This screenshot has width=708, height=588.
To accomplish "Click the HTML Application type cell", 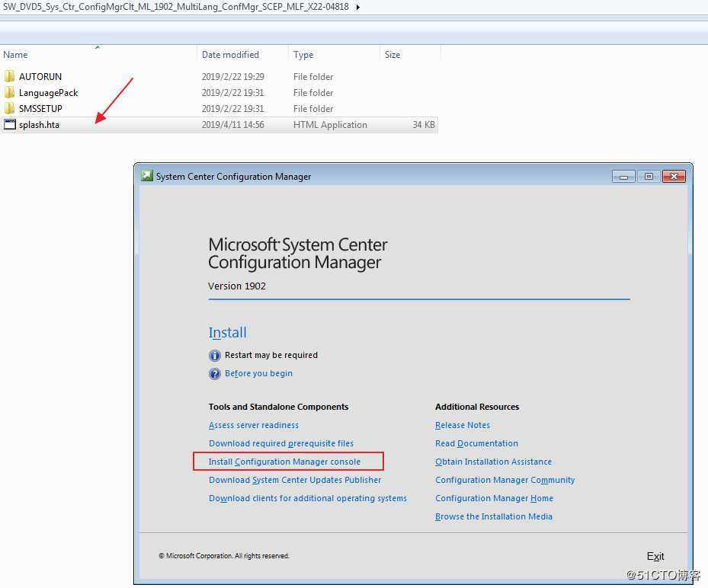I will pyautogui.click(x=330, y=125).
